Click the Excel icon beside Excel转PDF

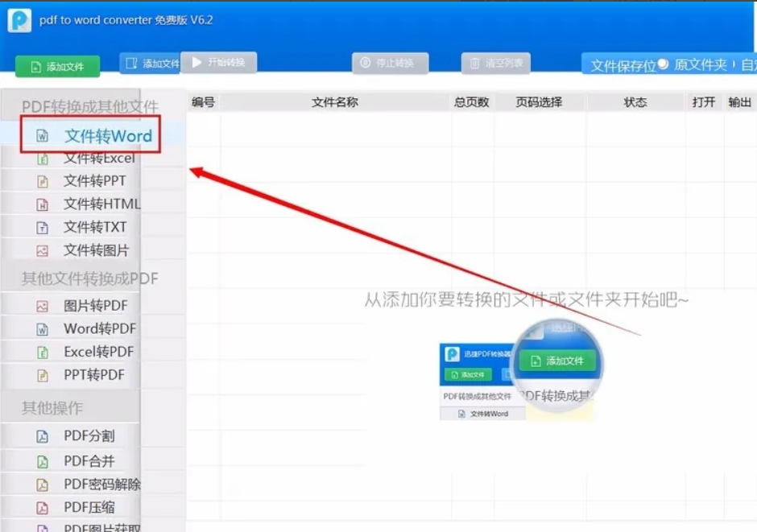pyautogui.click(x=43, y=352)
